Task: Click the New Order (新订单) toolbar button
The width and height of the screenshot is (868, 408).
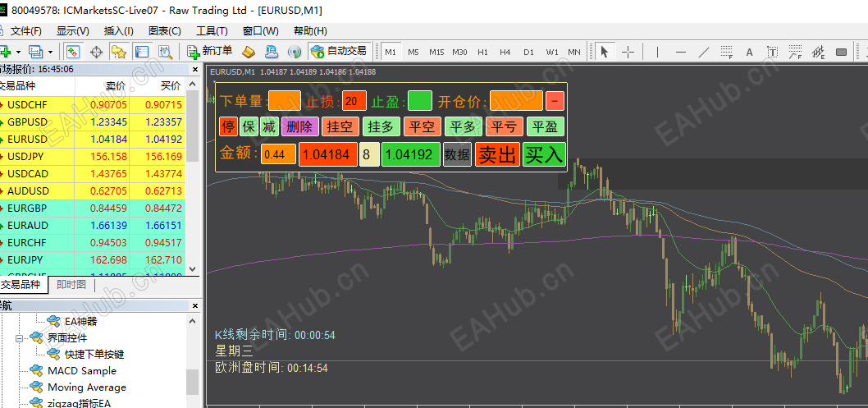Action: 210,52
